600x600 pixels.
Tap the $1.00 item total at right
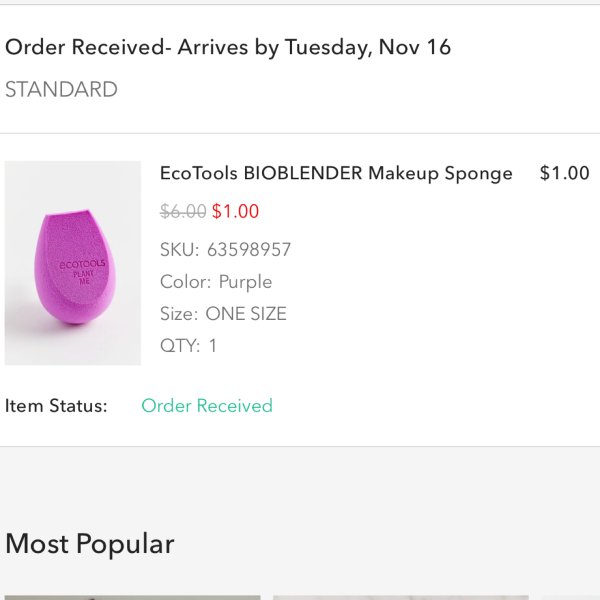[x=564, y=173]
